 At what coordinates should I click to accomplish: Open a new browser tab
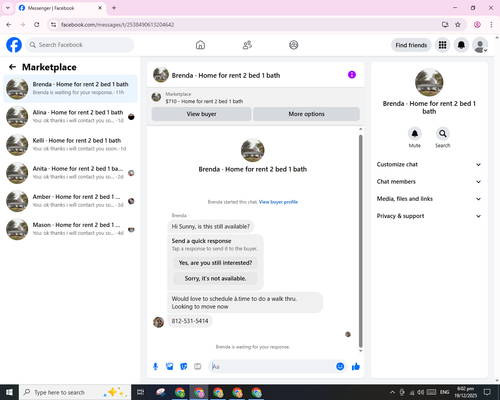pos(114,8)
